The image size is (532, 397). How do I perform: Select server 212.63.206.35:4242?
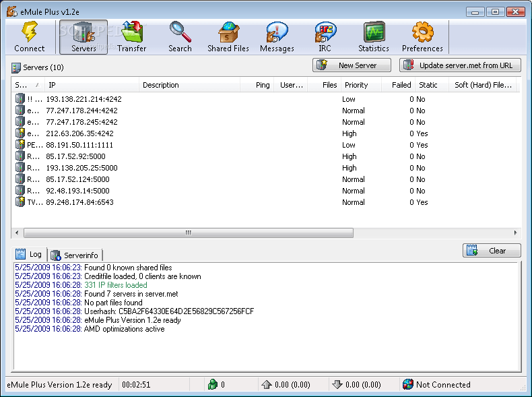pos(266,133)
